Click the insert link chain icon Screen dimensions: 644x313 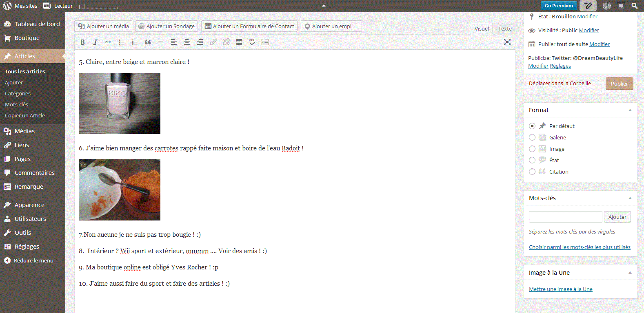[x=213, y=42]
